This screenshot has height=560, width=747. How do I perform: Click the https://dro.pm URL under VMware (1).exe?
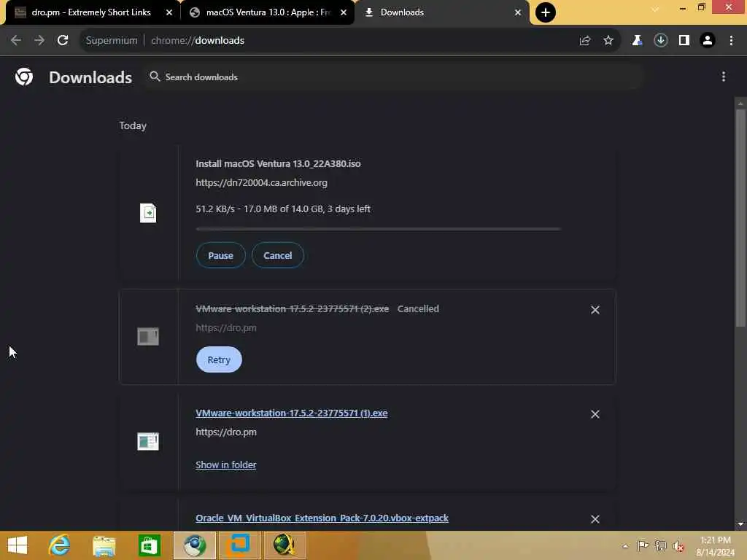click(x=226, y=432)
